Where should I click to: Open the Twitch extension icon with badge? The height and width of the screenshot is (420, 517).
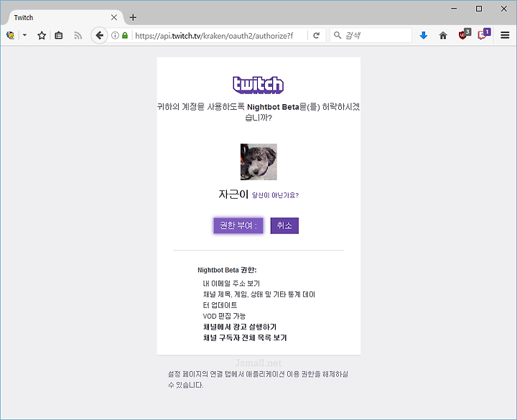tap(484, 34)
